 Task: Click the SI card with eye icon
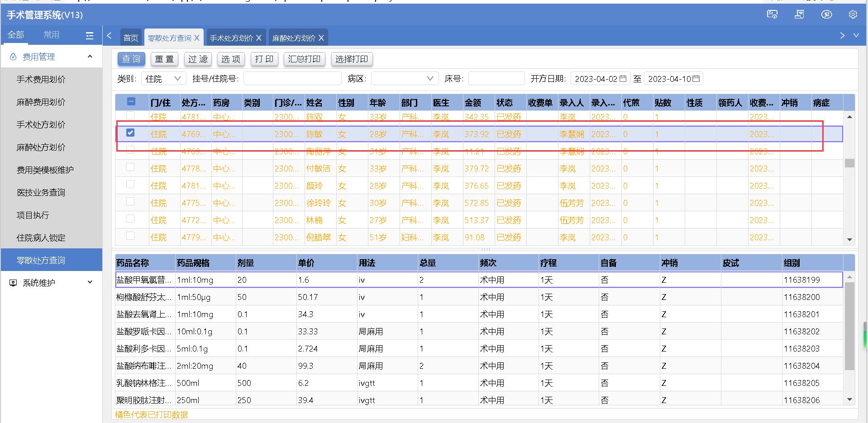(772, 14)
